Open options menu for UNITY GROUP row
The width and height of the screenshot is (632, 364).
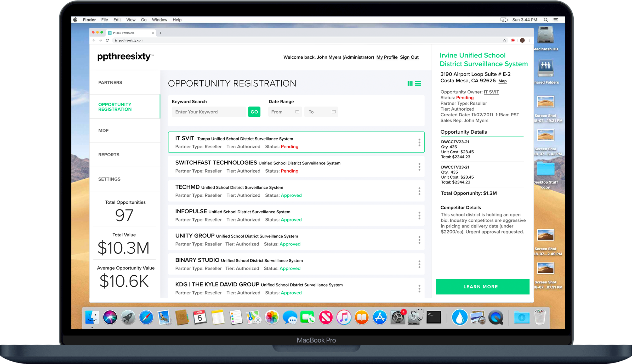(x=419, y=240)
